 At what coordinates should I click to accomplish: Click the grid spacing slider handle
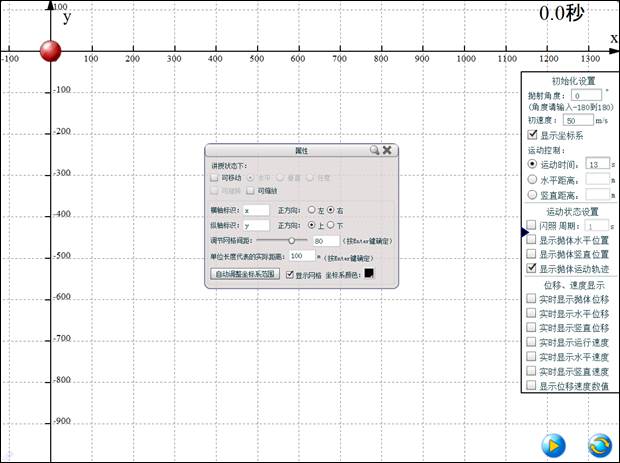pyautogui.click(x=291, y=241)
